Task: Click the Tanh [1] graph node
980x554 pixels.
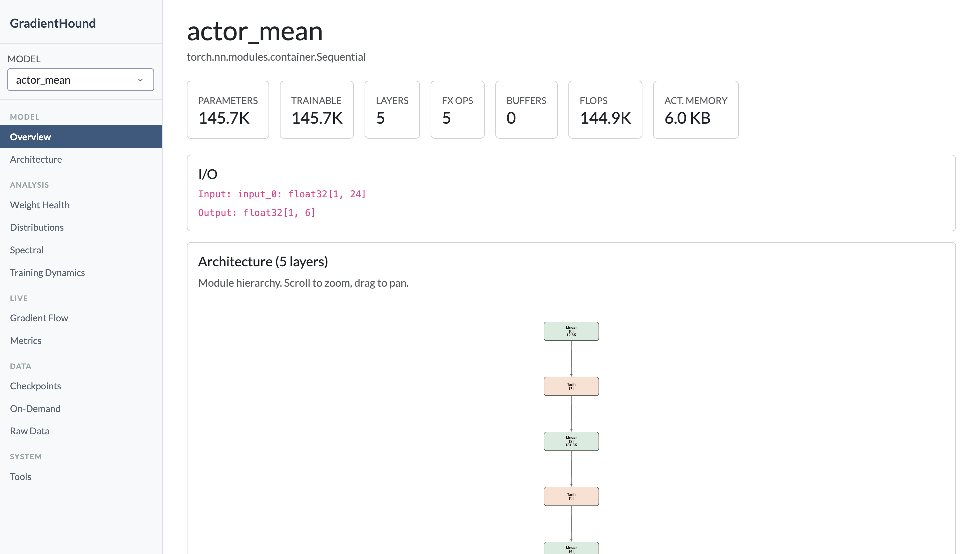Action: coord(571,387)
